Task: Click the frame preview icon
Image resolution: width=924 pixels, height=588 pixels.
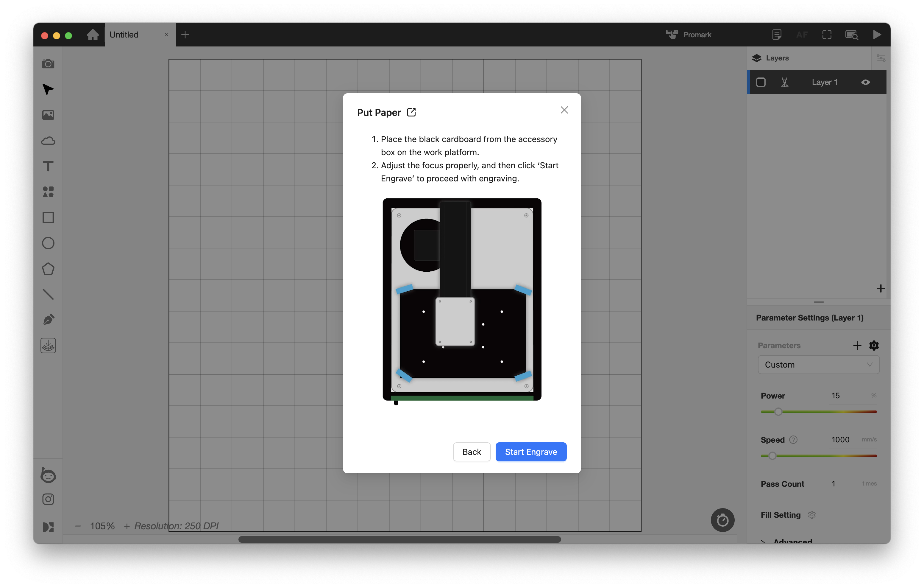Action: coord(827,35)
